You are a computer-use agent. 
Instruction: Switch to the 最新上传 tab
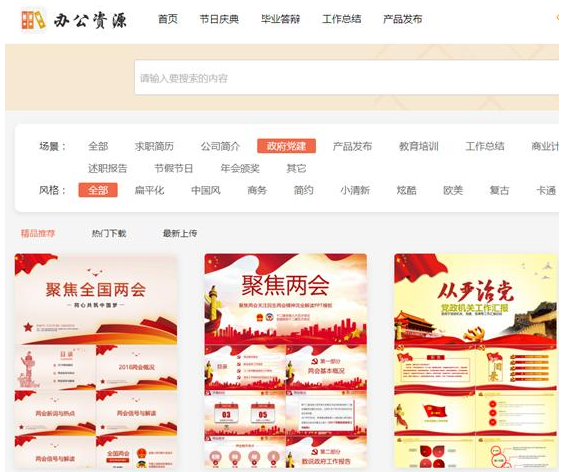pos(180,234)
